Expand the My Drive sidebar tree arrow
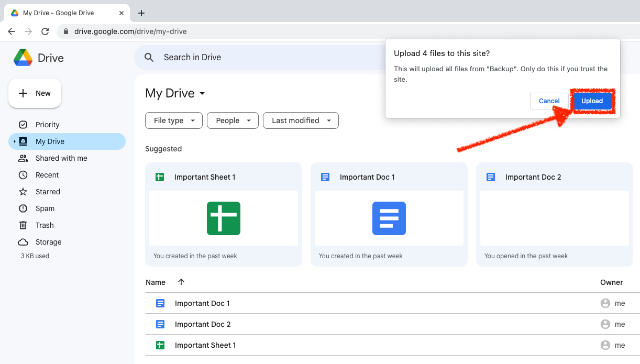 click(x=14, y=141)
